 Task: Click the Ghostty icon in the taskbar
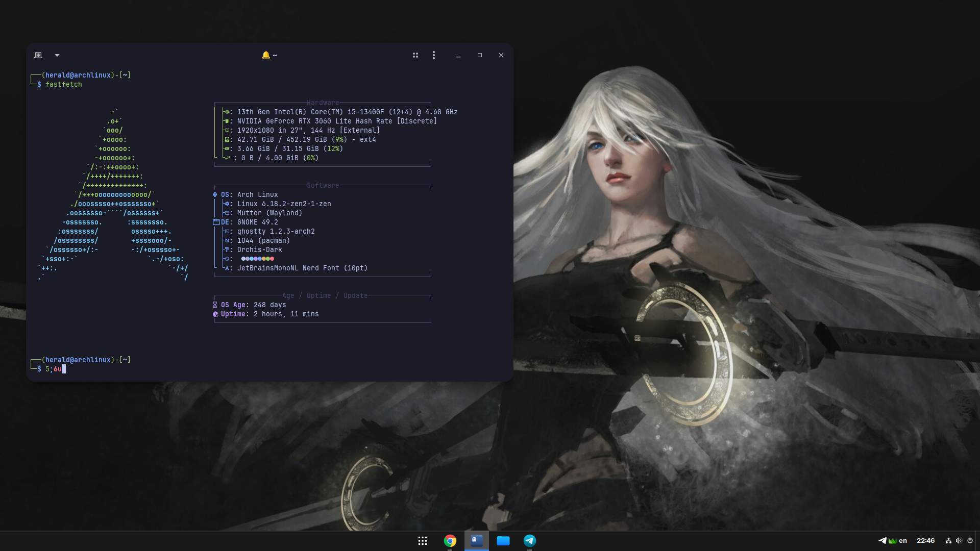477,541
